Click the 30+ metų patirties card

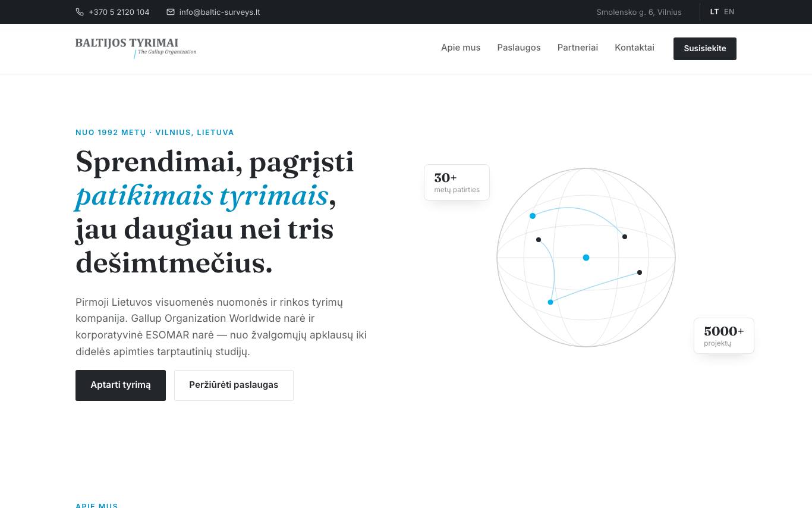(457, 183)
